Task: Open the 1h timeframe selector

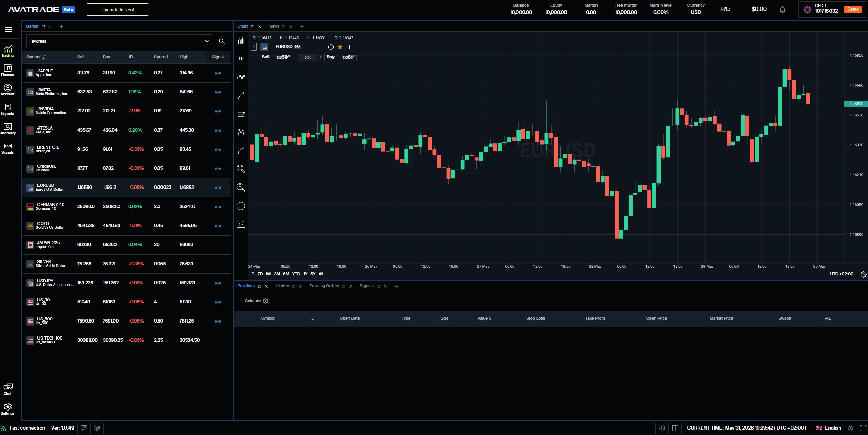Action: point(241,59)
